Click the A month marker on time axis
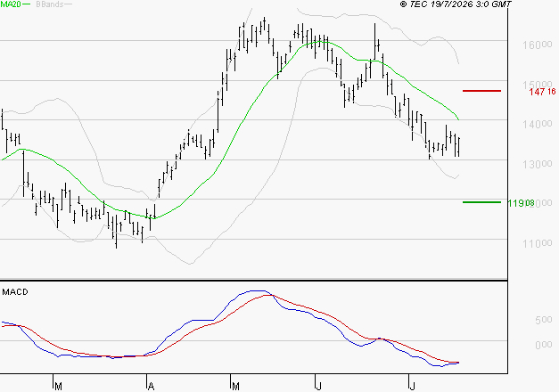Image resolution: width=559 pixels, height=392 pixels. [151, 386]
